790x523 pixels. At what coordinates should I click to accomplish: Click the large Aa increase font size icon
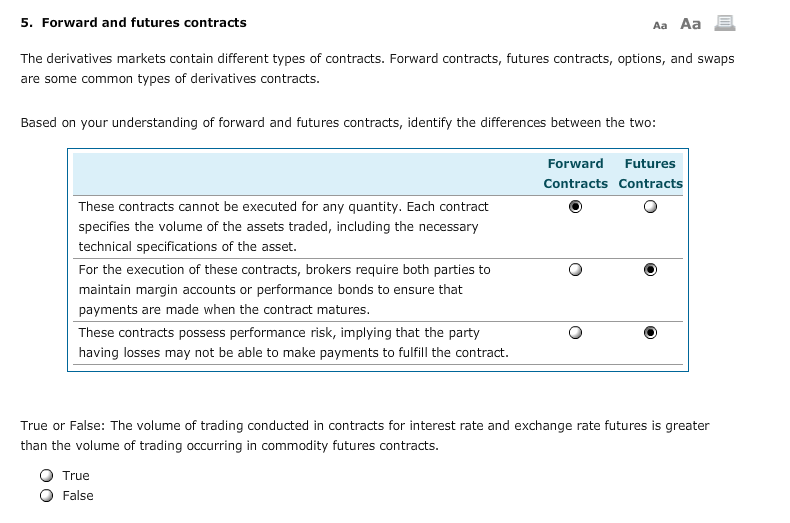(x=690, y=24)
